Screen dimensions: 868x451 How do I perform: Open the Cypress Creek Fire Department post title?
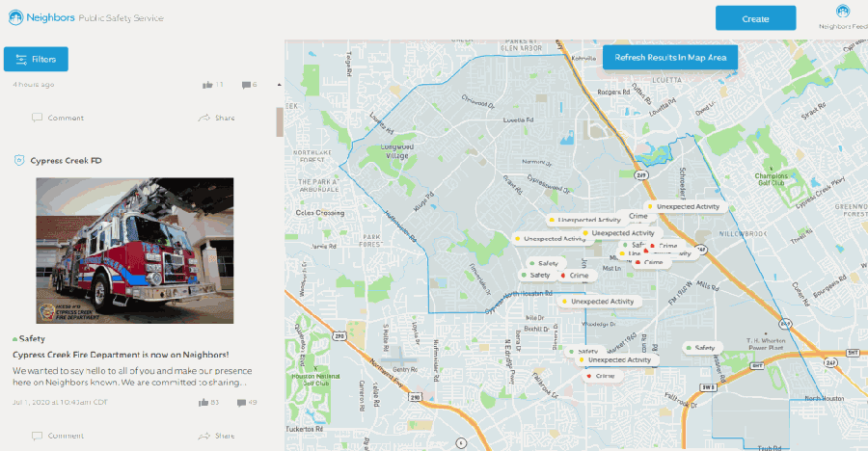tap(121, 355)
